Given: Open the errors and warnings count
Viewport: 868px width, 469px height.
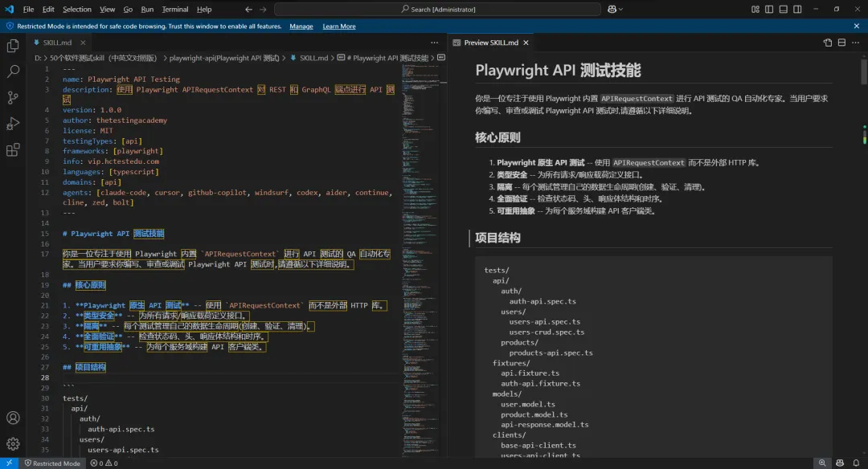Looking at the screenshot, I should [104, 463].
